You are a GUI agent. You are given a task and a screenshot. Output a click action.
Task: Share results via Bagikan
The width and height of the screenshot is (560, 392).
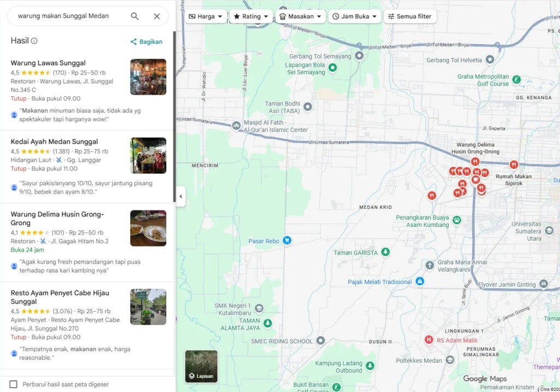tap(147, 42)
